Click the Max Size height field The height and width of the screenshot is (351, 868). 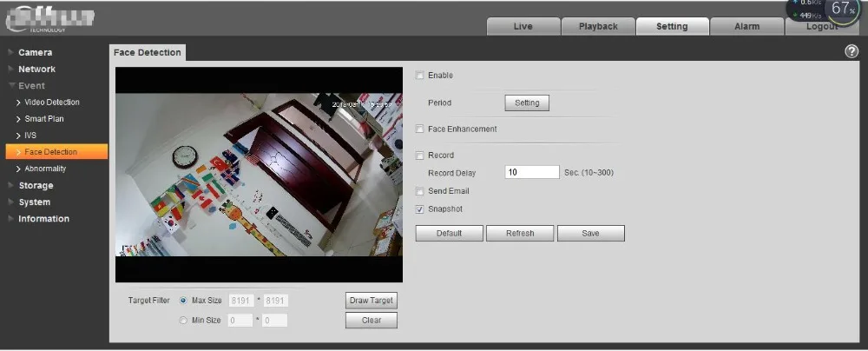[275, 301]
